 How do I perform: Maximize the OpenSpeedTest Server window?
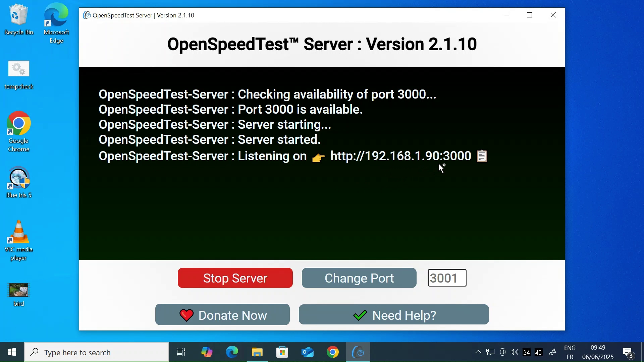pyautogui.click(x=530, y=15)
